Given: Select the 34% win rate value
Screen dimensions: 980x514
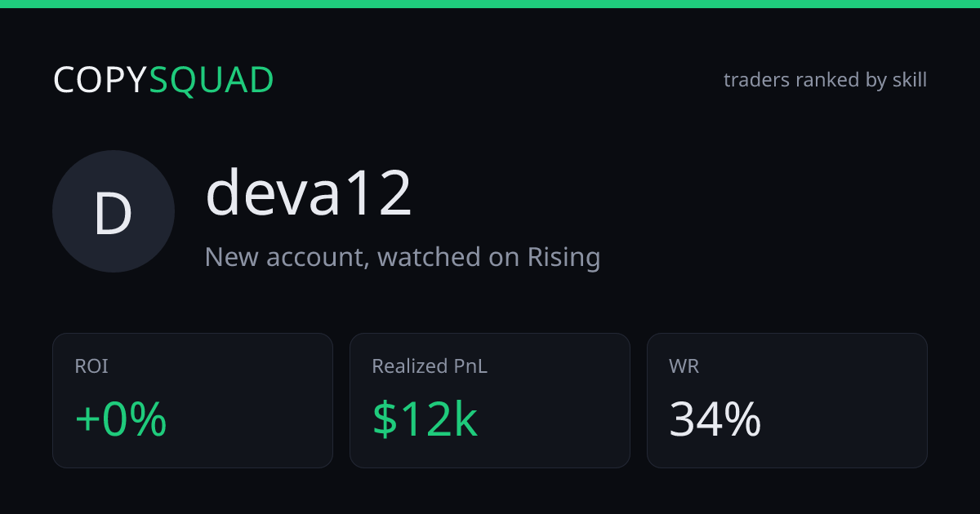Looking at the screenshot, I should click(x=715, y=420).
